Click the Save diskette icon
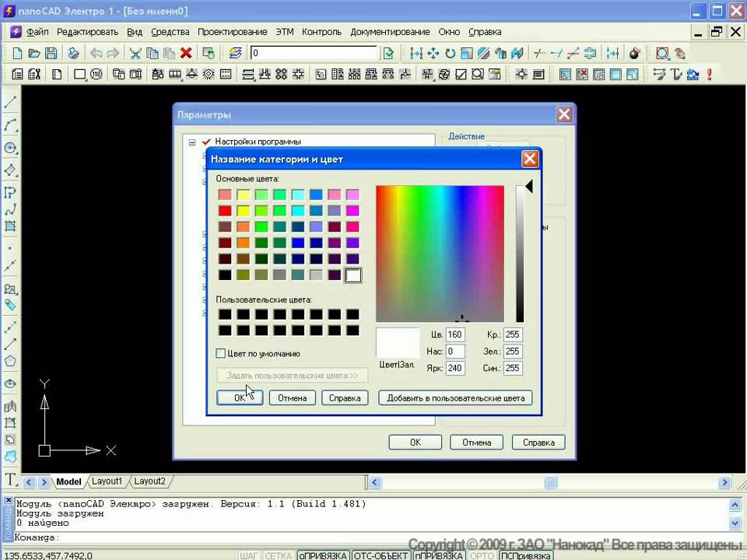747x560 pixels. coord(51,53)
